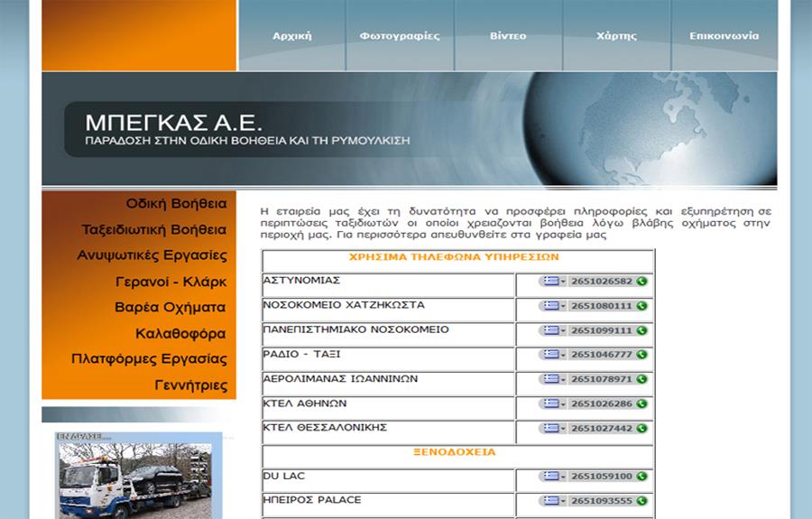Click green call icon for ΚΤΕΛ ΘΕΣΣΑΛΟΝΙΚΗΣ

[x=641, y=429]
